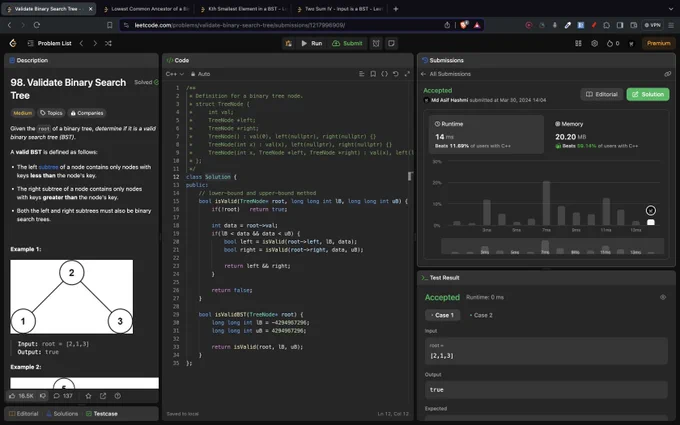Screen dimensions: 680x425
Task: Go to previous problem arrow
Action: coord(81,43)
